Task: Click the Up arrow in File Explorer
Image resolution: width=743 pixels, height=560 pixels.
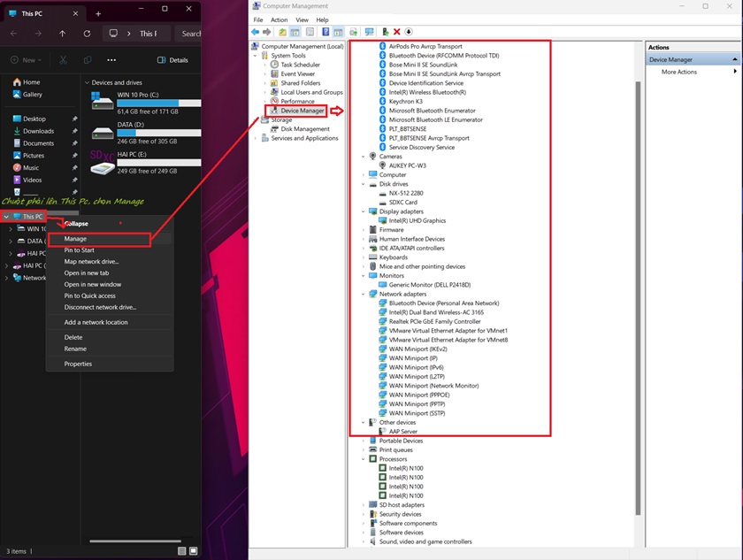Action: [62, 34]
